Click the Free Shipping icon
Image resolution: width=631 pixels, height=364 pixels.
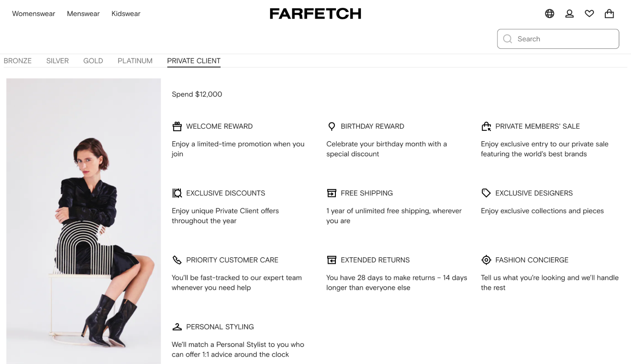tap(331, 193)
